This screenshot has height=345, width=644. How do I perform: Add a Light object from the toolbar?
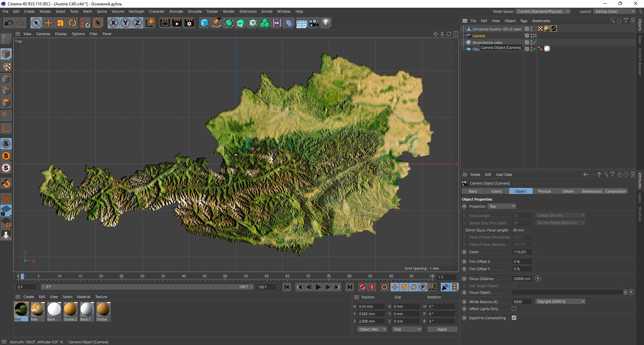pyautogui.click(x=326, y=23)
